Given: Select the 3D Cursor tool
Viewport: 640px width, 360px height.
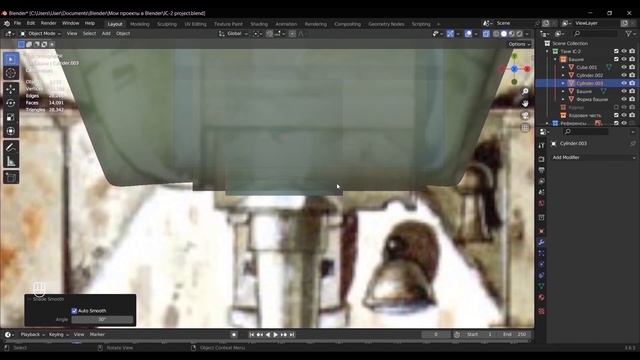Looking at the screenshot, I should [11, 73].
